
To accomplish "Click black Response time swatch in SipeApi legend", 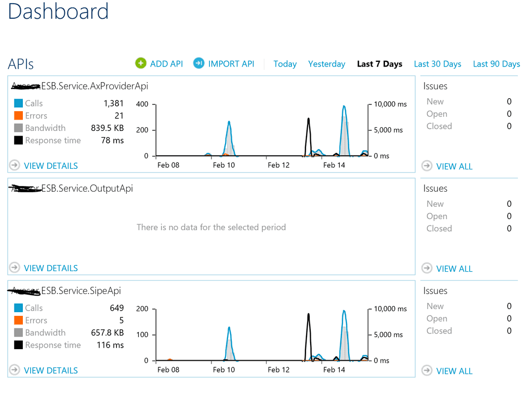I will (18, 345).
